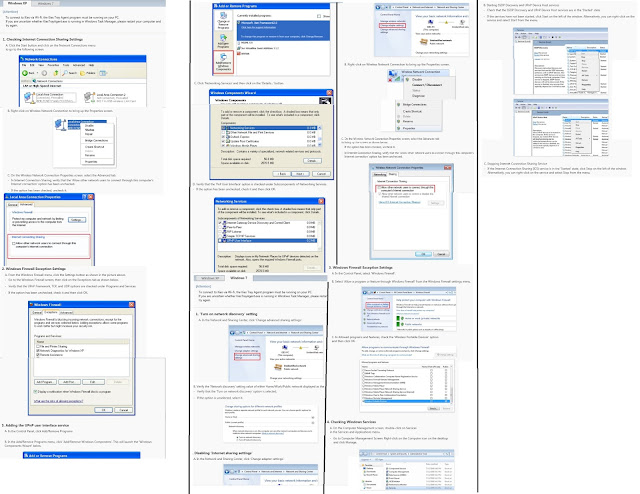The width and height of the screenshot is (640, 494).
Task: Open the Back button dropdown arrow in Network Connections
Action: 37,73
